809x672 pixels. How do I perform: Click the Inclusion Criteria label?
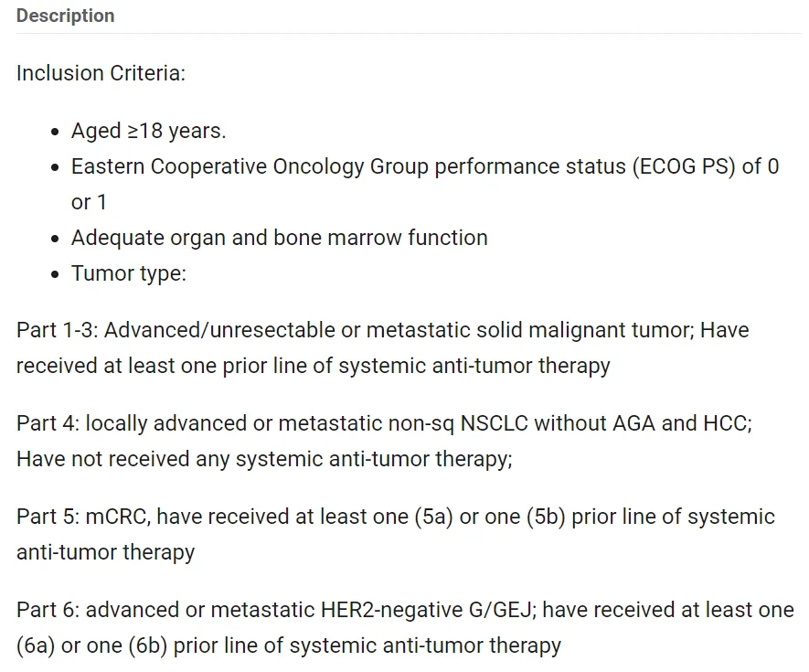(101, 73)
